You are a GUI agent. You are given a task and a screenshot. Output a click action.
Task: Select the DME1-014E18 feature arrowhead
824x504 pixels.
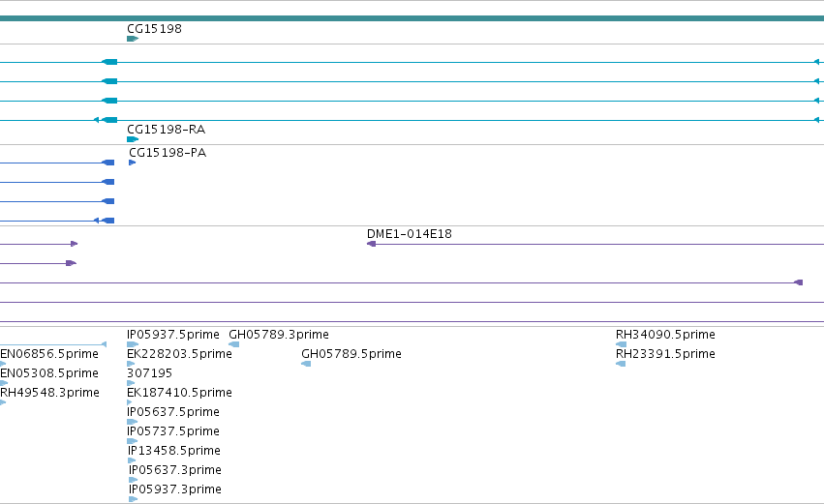point(371,244)
